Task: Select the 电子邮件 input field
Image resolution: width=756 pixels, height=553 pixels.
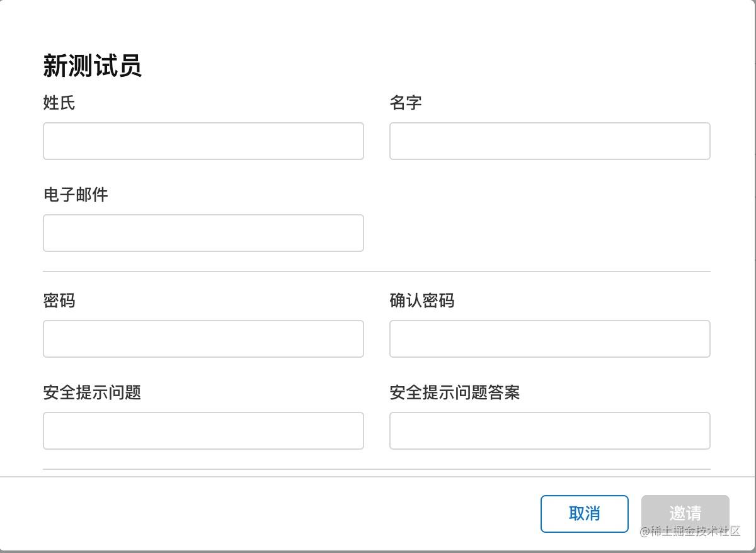Action: pyautogui.click(x=203, y=233)
